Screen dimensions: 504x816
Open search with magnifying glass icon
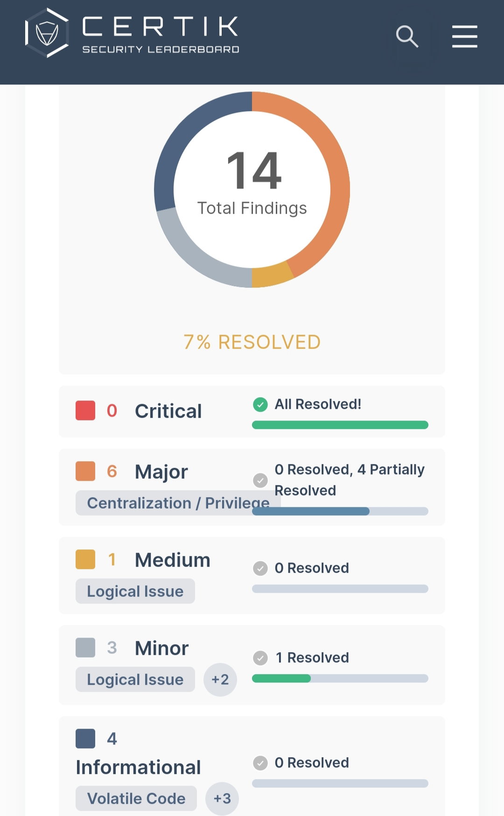(x=407, y=37)
